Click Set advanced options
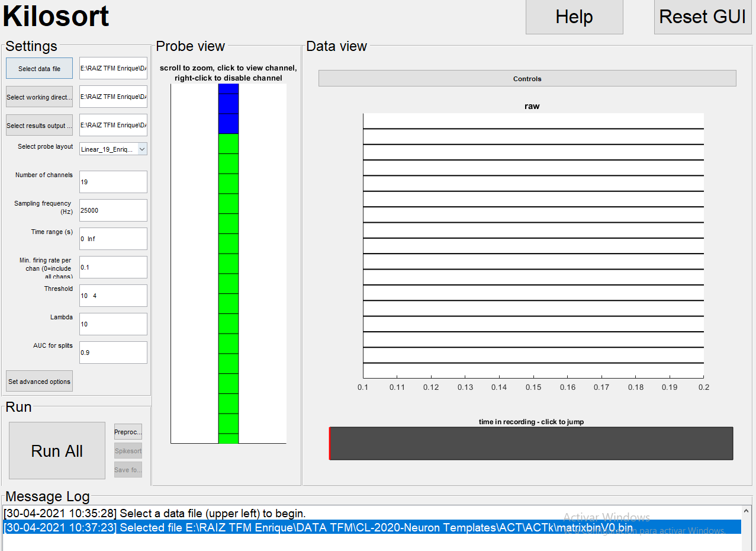The image size is (756, 551). tap(39, 381)
